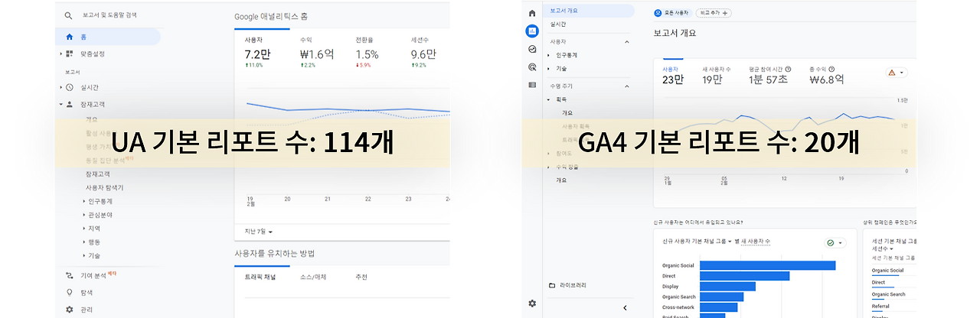980x318 pixels.
Task: Expand 인구통계 under 잠재고객 in UA
Action: click(x=83, y=201)
